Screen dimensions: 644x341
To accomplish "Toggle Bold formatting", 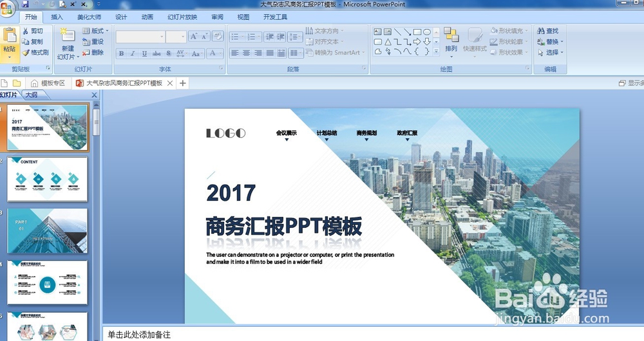I will pos(121,53).
